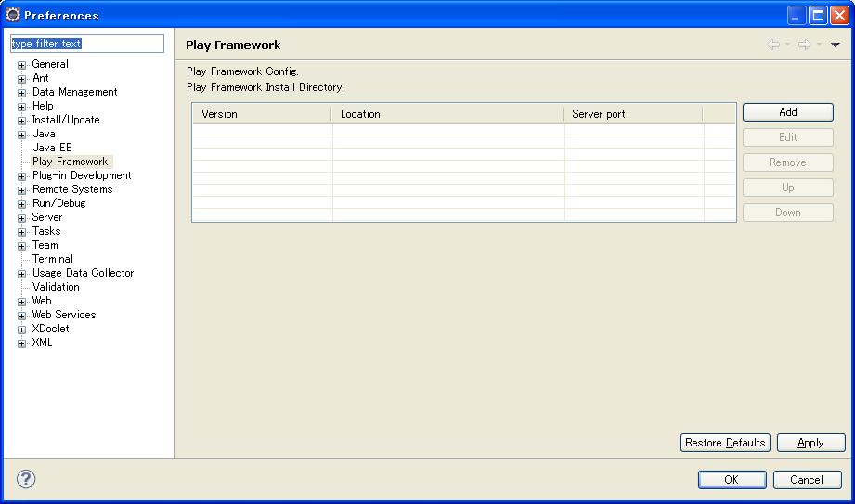The image size is (855, 504).
Task: Click the help question mark icon
Action: (x=26, y=479)
